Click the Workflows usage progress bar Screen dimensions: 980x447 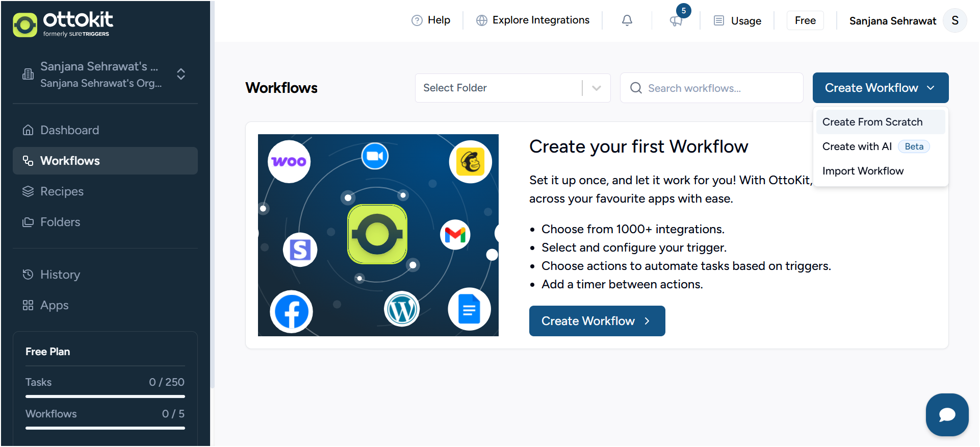[x=105, y=428]
